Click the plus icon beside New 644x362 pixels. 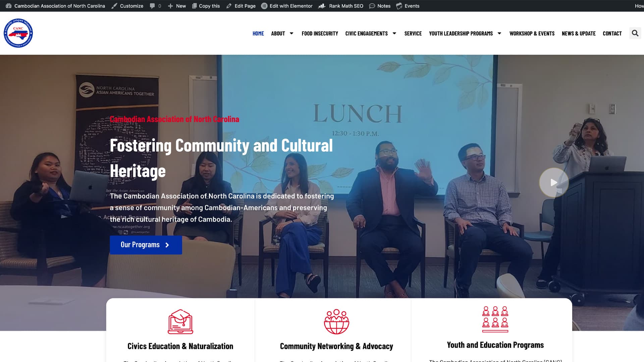pos(170,6)
